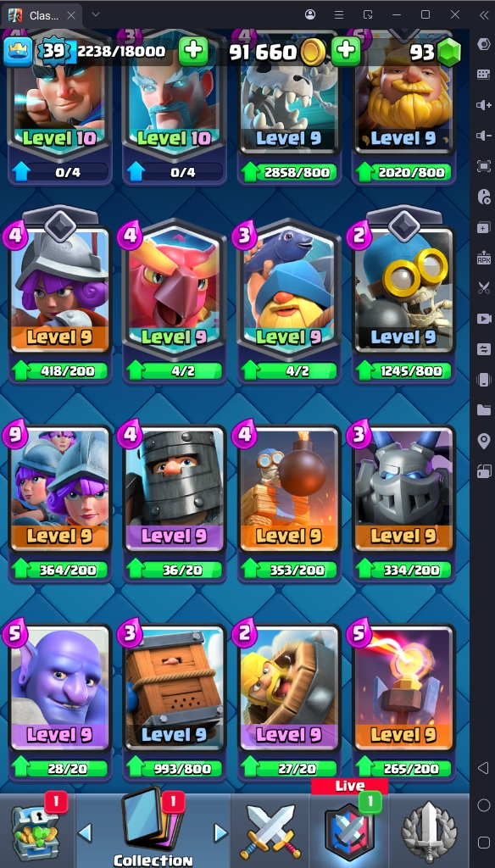Tap the green gem icon

(x=448, y=53)
